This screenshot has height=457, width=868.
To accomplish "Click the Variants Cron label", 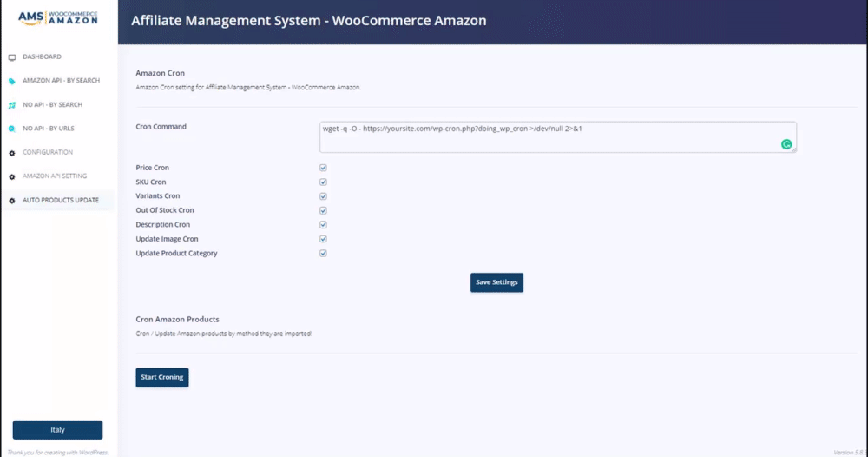I will point(158,196).
